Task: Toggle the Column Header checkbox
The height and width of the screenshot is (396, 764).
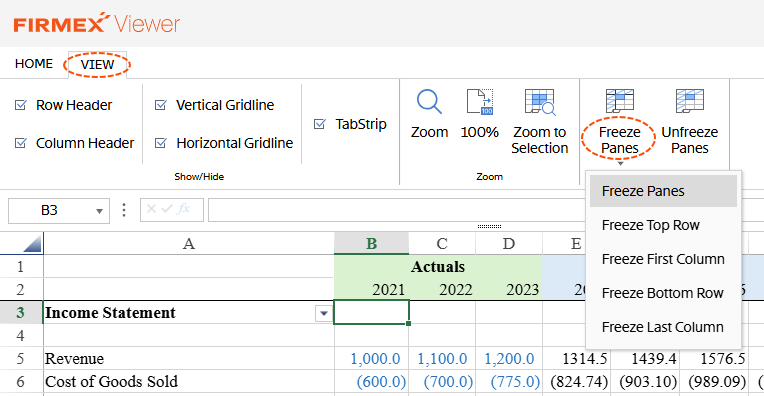Action: 21,143
